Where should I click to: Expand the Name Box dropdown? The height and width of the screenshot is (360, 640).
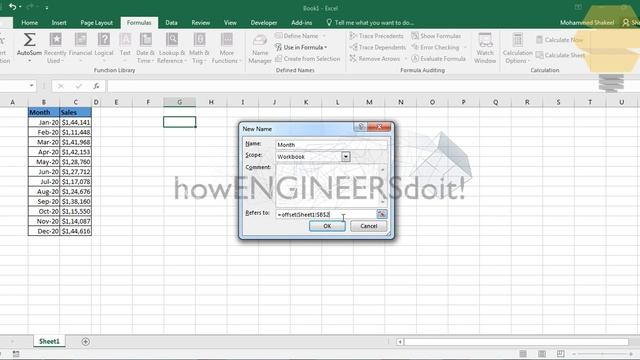[31, 86]
